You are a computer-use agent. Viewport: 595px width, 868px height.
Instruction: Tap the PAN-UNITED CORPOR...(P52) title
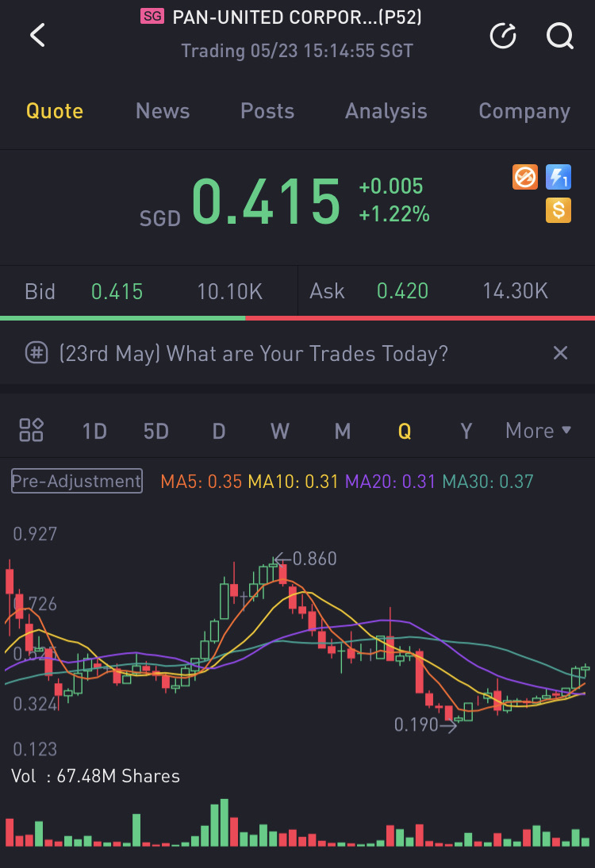(297, 17)
